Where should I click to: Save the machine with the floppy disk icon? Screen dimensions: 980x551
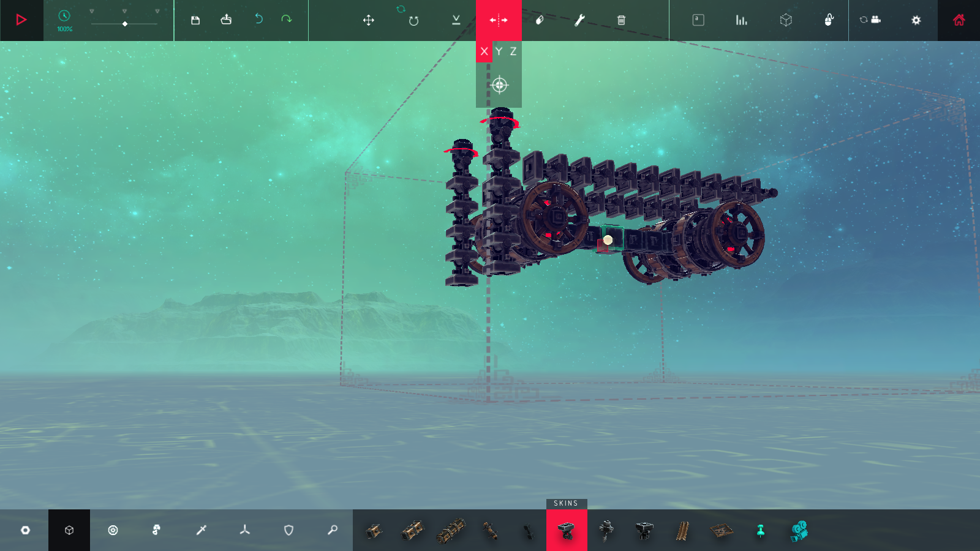tap(195, 20)
